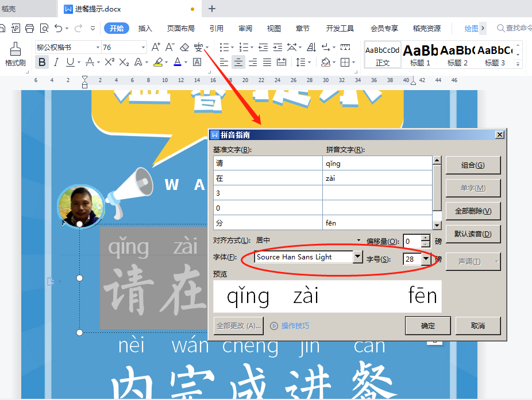The height and width of the screenshot is (400, 532).
Task: Open a new document tab
Action: tap(212, 9)
